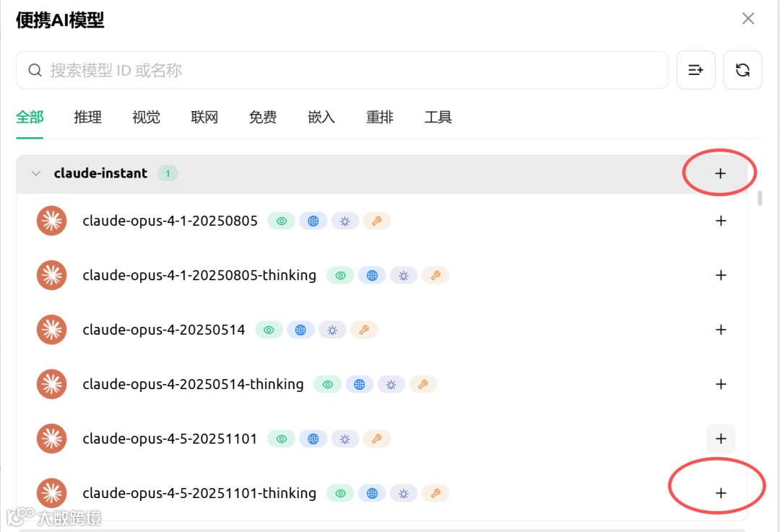780x532 pixels.
Task: Click the model list scrollbar thumb
Action: 760,198
